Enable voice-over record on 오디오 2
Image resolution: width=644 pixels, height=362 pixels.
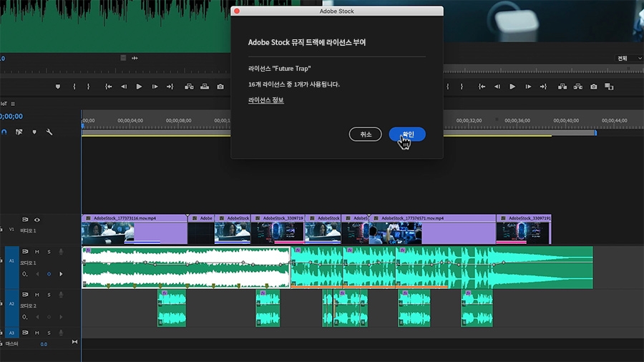61,295
